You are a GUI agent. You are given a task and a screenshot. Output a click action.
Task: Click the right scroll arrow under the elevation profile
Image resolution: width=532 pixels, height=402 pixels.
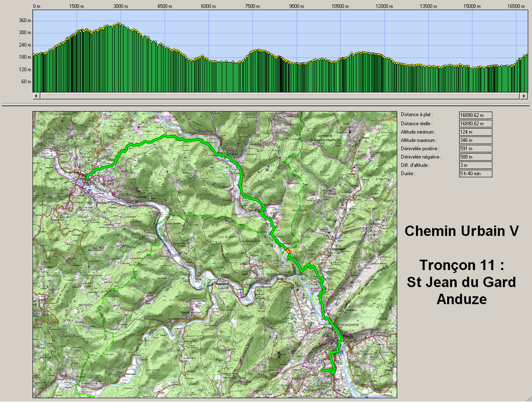coord(524,96)
